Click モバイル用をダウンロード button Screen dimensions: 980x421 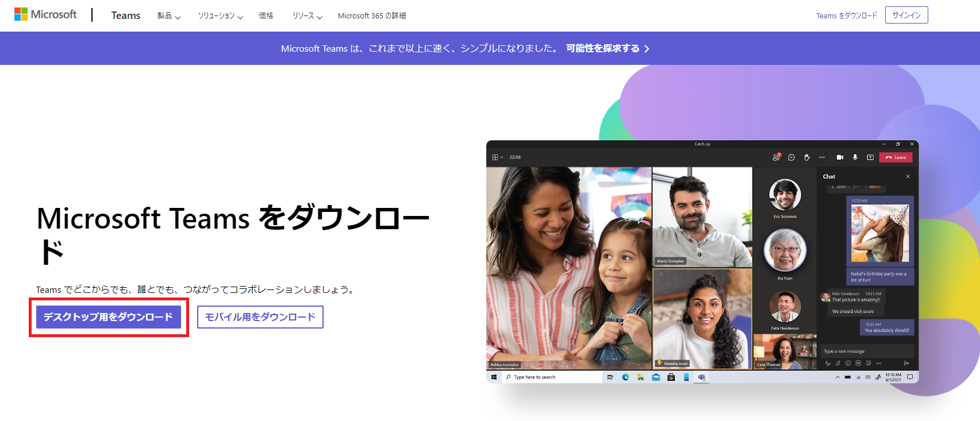coord(260,317)
